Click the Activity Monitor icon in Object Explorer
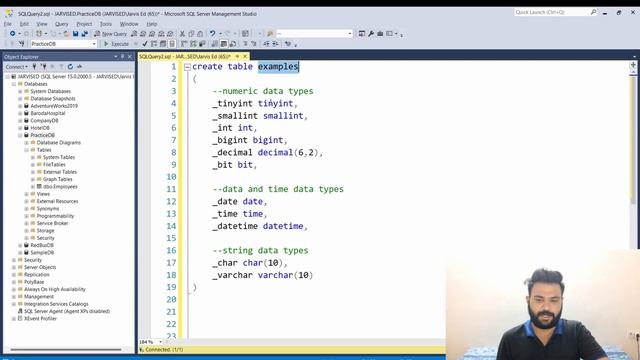The width and height of the screenshot is (640, 360). [79, 67]
